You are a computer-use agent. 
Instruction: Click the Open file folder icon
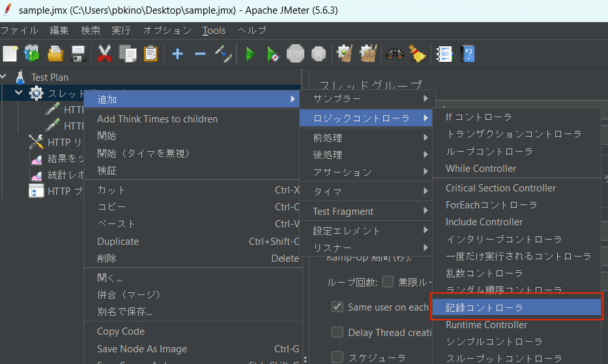click(x=55, y=54)
